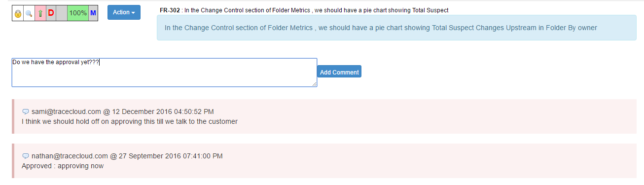
Task: Click the green 100% completion indicator
Action: (78, 13)
